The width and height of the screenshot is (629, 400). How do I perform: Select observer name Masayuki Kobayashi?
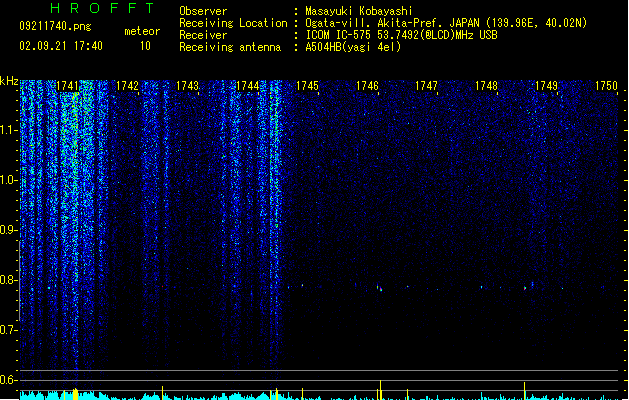359,11
